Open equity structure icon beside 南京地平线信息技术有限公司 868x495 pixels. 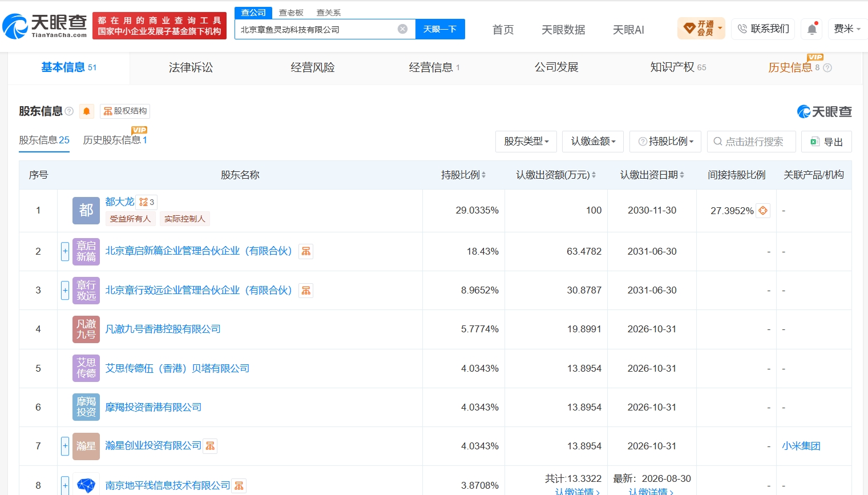239,485
